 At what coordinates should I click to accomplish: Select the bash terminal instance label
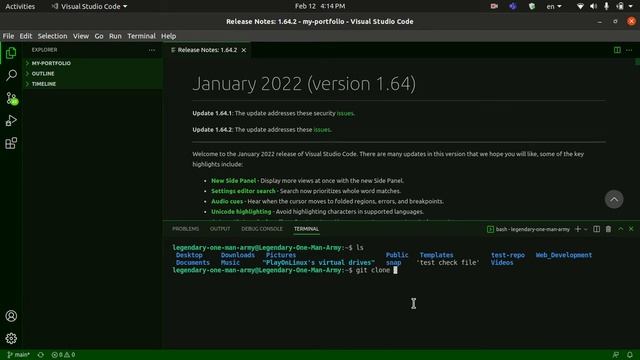coord(528,229)
